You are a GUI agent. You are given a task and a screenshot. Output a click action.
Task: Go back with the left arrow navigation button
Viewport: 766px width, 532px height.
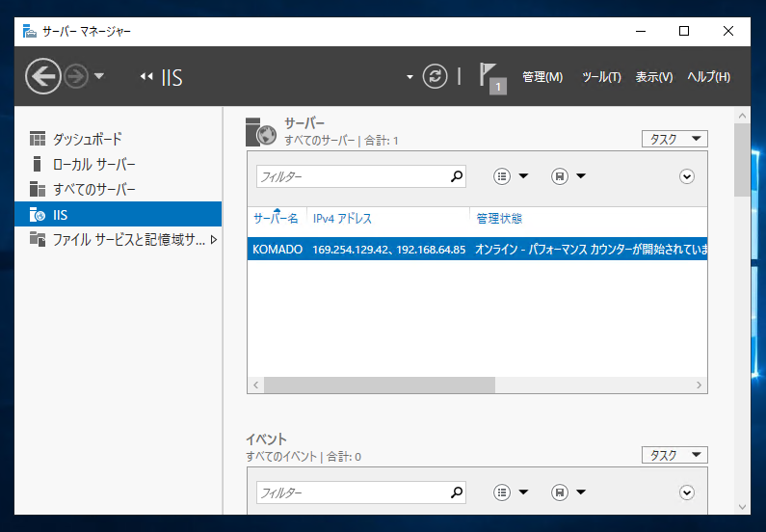43,76
